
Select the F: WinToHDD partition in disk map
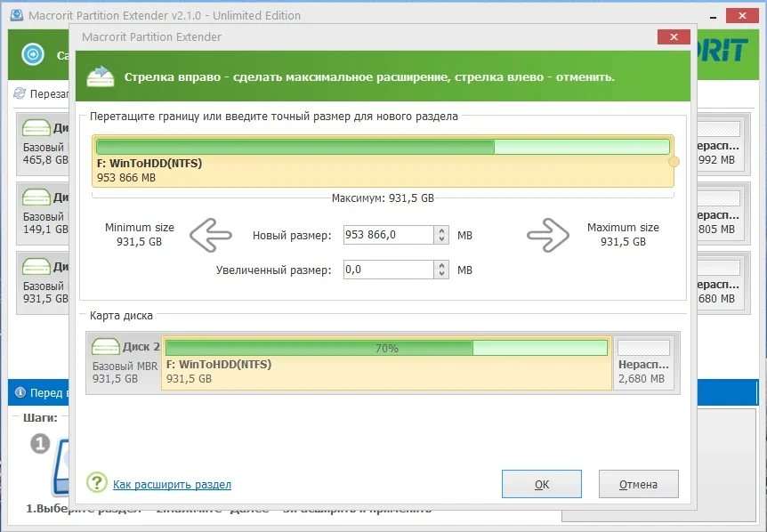pos(386,363)
